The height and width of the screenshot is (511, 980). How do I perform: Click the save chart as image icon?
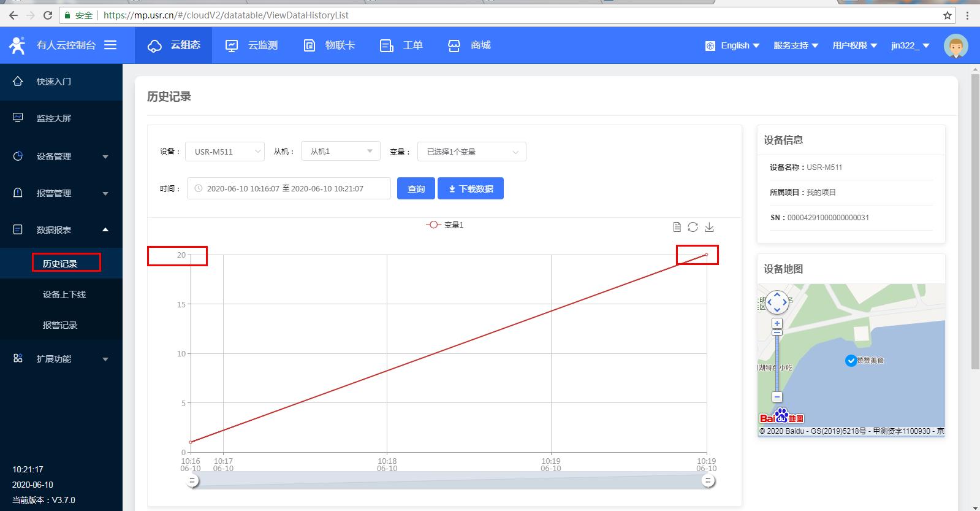tap(709, 227)
